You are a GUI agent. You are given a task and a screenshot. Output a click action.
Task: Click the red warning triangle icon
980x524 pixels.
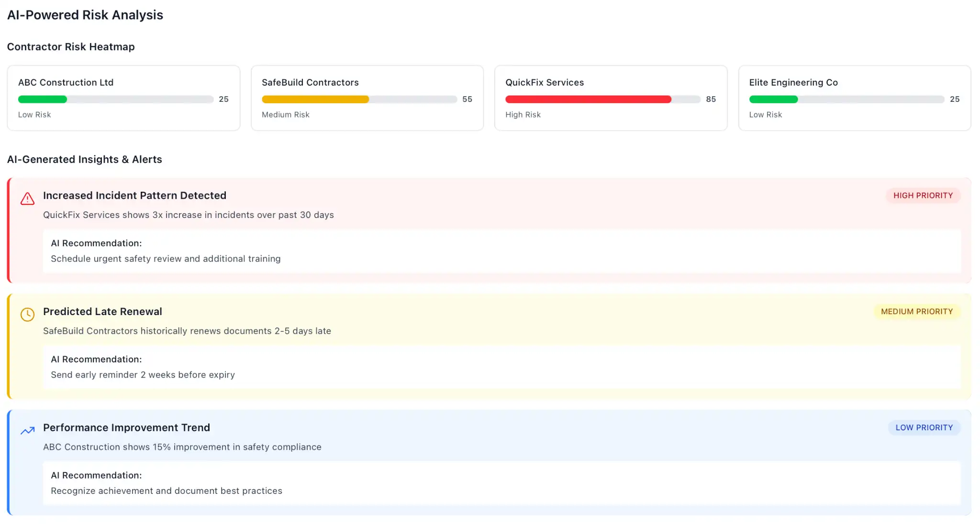click(27, 198)
